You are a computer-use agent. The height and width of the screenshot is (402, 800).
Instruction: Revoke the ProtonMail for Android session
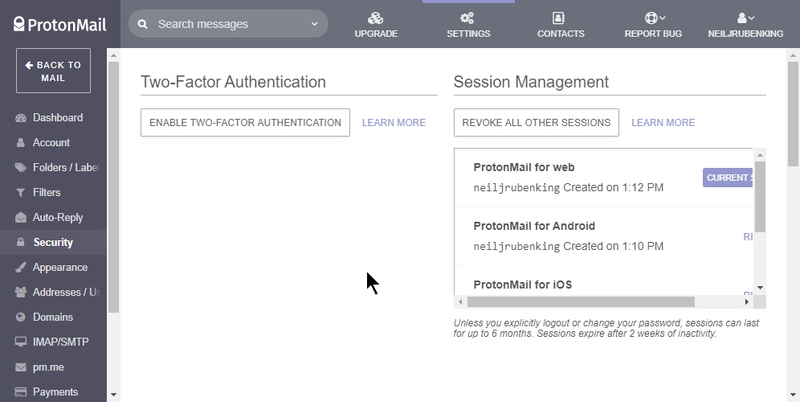(x=748, y=237)
